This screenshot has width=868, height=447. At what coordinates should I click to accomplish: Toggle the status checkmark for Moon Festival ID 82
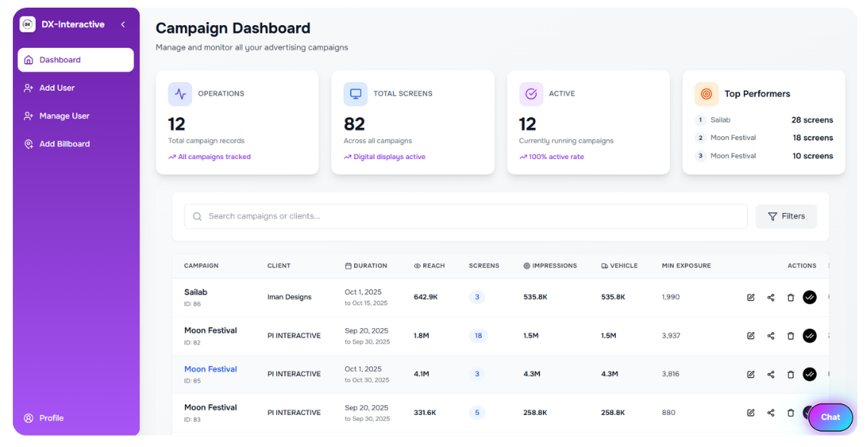(x=809, y=336)
